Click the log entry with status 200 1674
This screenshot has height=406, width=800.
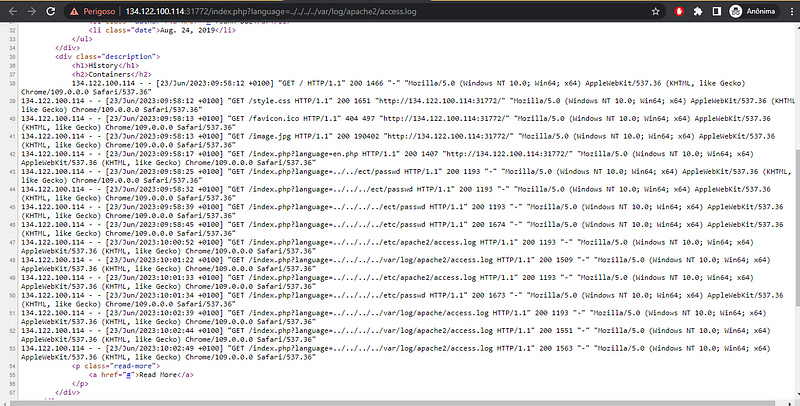pos(402,229)
